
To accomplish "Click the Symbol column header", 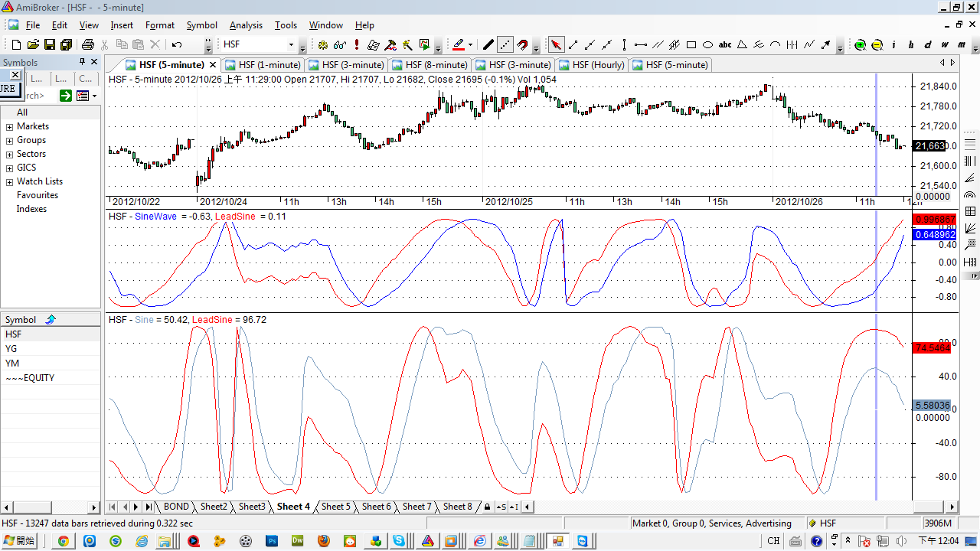I will (x=50, y=320).
